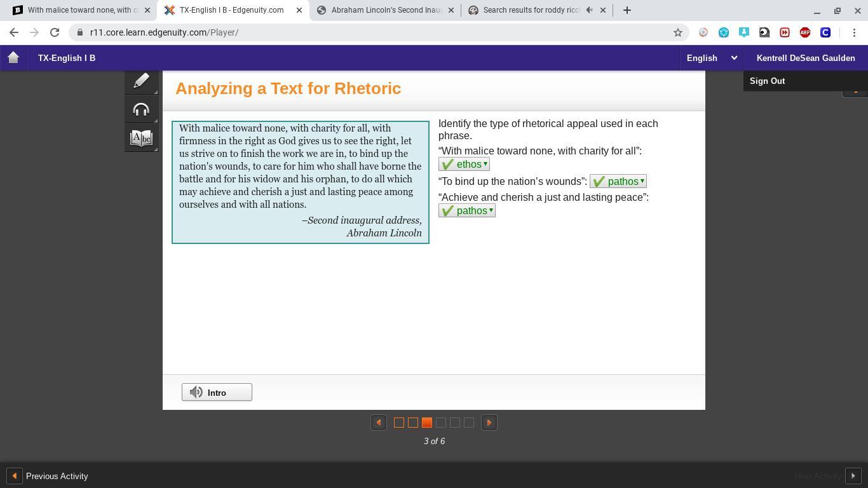Close the With malice toward none tab

(147, 10)
